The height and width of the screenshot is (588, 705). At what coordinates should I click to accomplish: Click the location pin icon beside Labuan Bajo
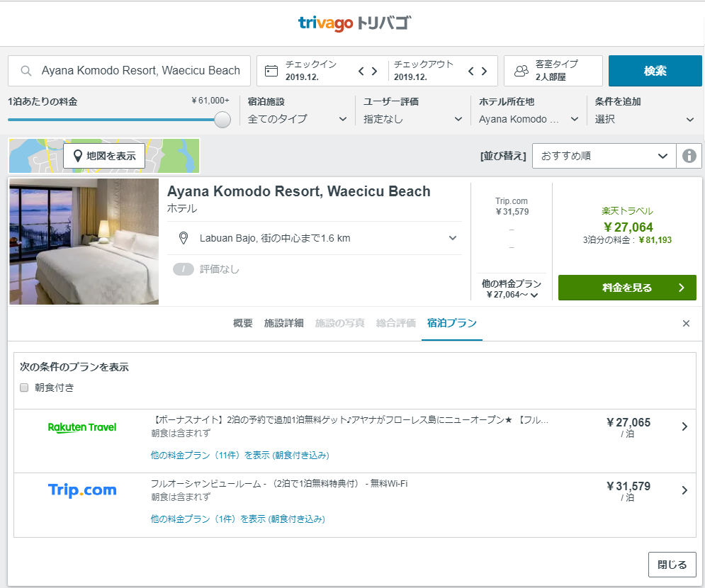click(x=184, y=238)
